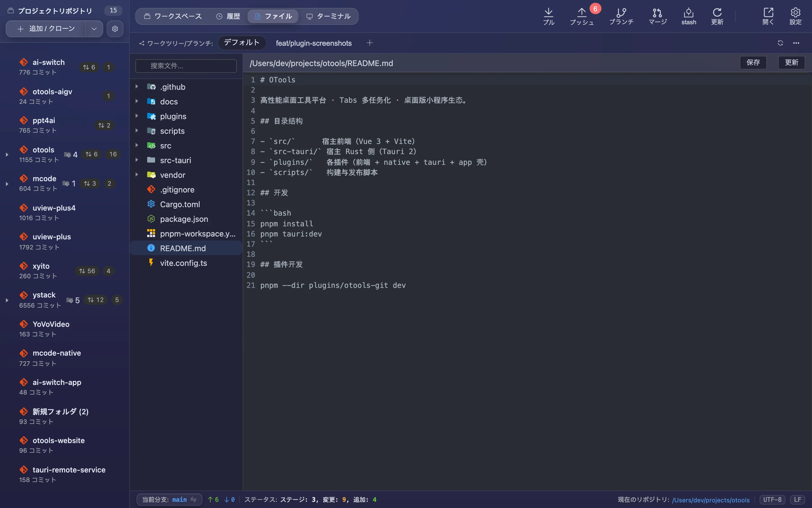Open Cargo.toml in the file tree
The height and width of the screenshot is (508, 812).
(x=186, y=204)
